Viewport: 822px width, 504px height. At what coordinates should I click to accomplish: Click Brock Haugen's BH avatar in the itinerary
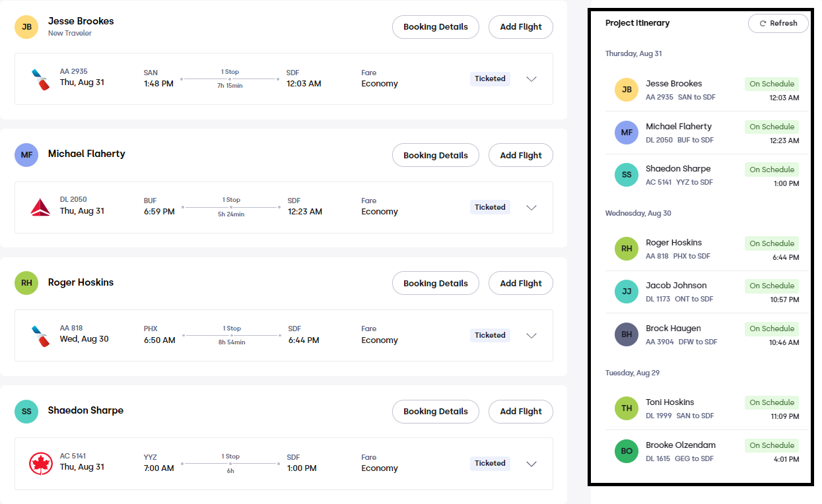point(627,334)
